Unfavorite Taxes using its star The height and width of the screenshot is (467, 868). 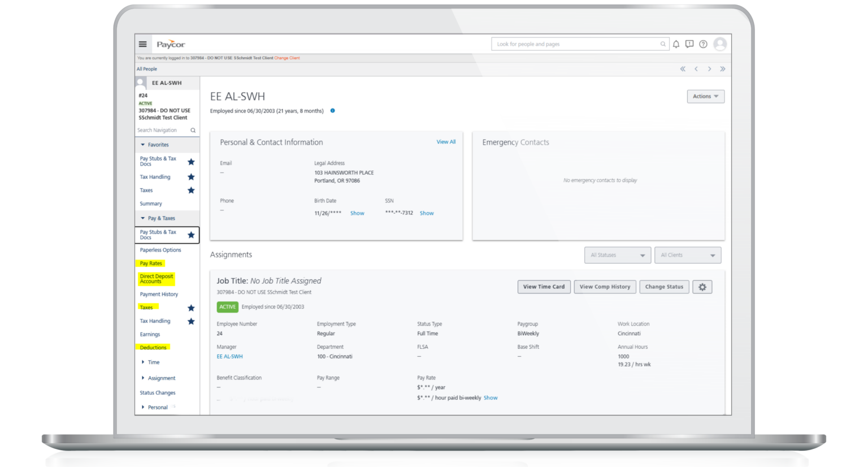tap(191, 190)
